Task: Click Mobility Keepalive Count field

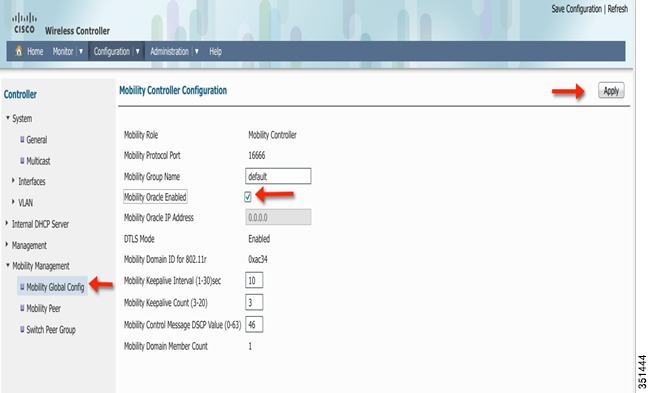Action: pos(254,302)
